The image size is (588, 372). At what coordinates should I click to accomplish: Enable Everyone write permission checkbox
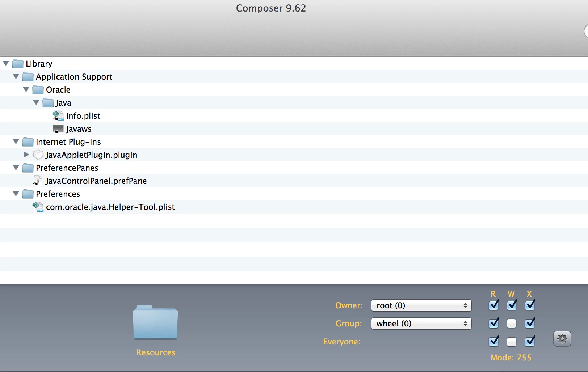512,342
